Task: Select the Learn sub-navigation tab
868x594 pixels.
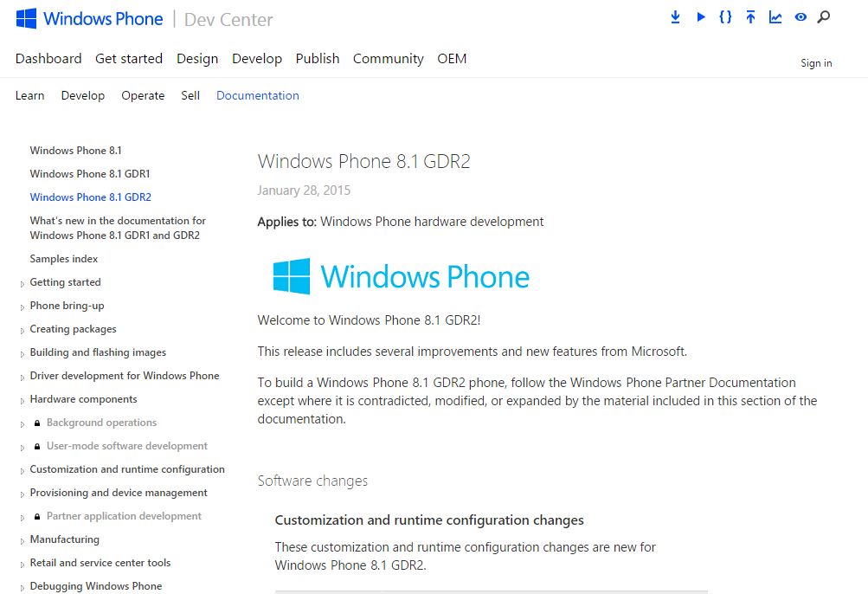Action: click(x=30, y=95)
